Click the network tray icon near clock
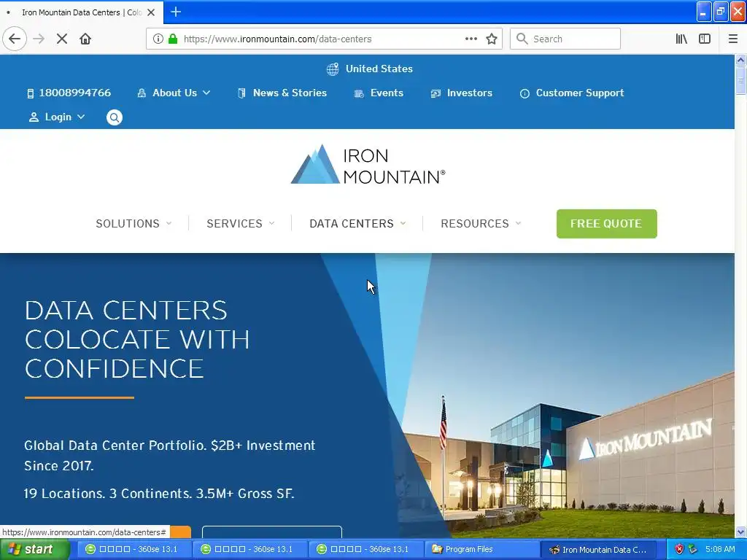 (693, 549)
